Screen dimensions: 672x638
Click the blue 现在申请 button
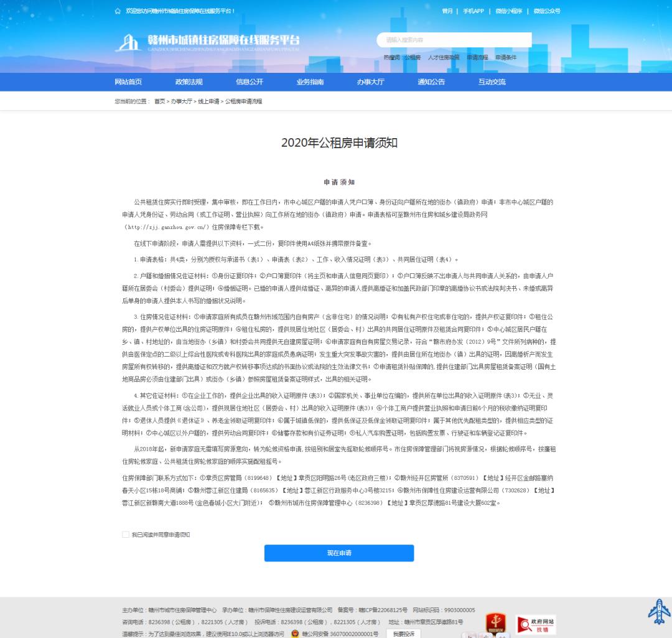339,553
